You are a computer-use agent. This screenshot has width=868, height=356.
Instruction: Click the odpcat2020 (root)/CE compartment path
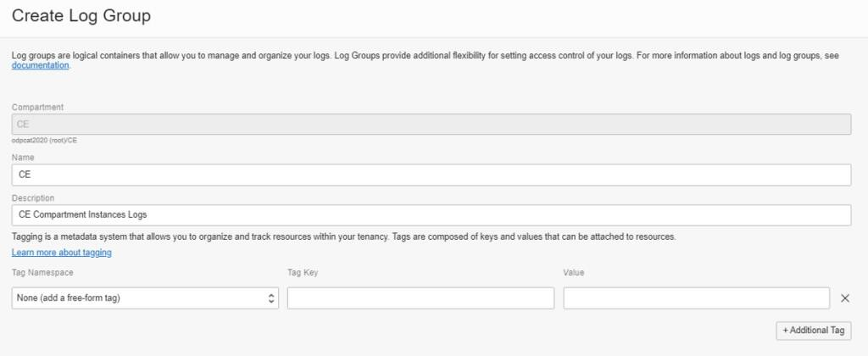click(x=50, y=141)
